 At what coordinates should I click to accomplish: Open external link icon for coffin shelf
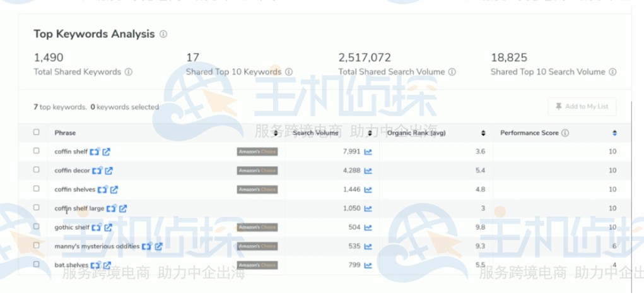pos(107,152)
